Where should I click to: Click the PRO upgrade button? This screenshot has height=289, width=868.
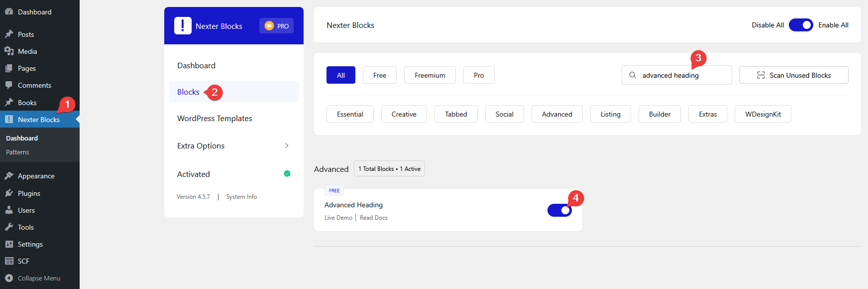click(x=276, y=26)
